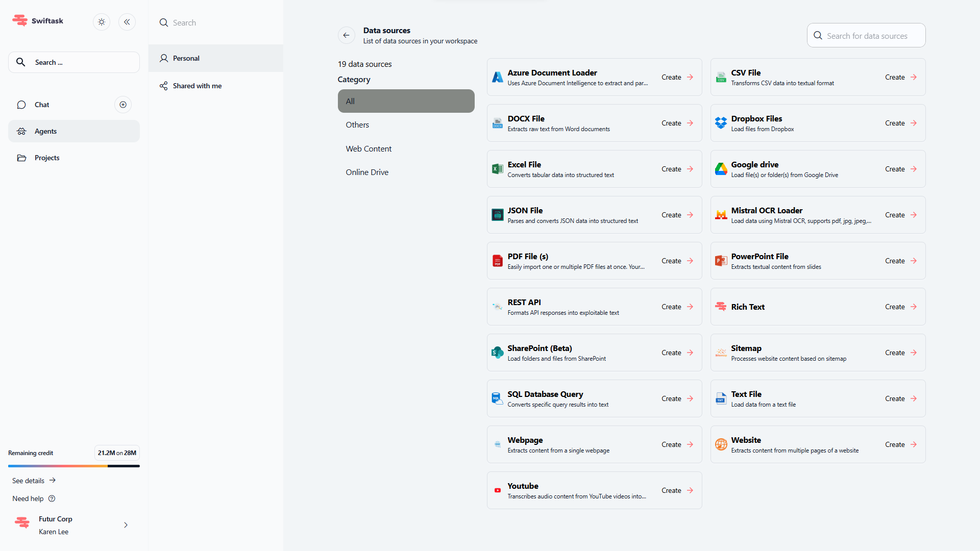Click the Dropbox Files icon
The width and height of the screenshot is (980, 551).
click(x=721, y=123)
